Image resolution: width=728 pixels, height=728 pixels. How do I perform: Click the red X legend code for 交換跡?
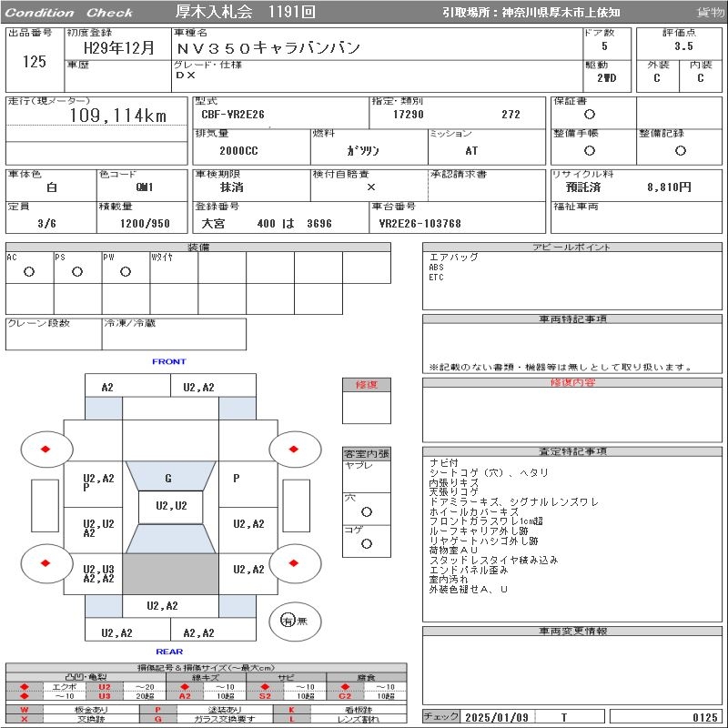pos(25,719)
